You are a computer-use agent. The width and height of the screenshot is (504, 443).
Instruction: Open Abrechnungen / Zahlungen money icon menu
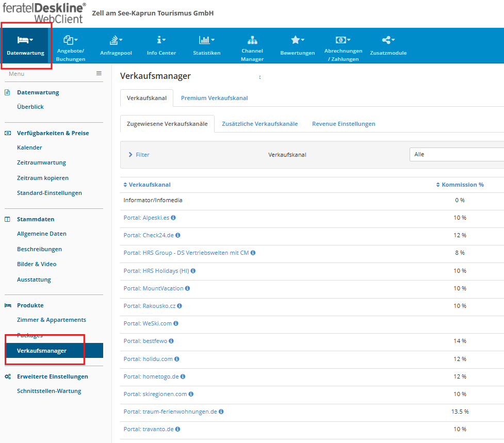[343, 40]
